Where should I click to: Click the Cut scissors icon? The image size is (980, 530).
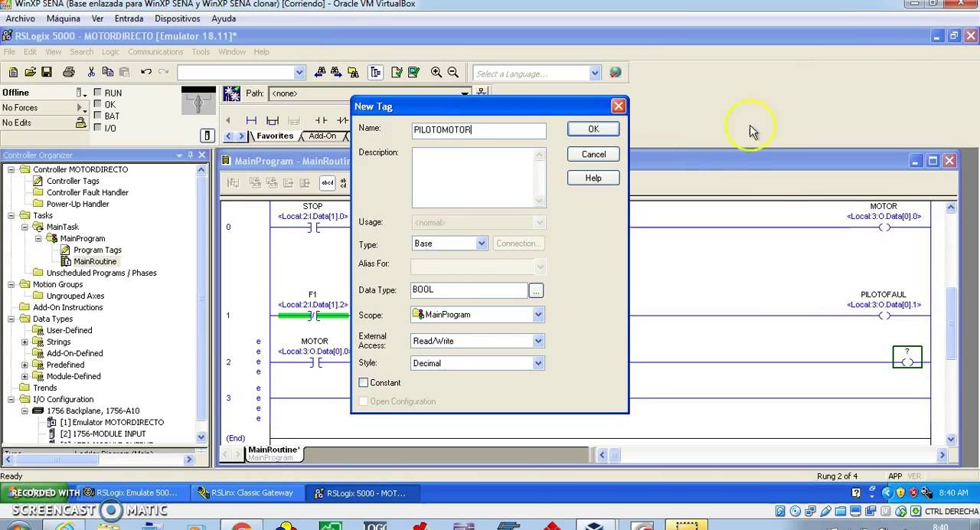pos(91,72)
